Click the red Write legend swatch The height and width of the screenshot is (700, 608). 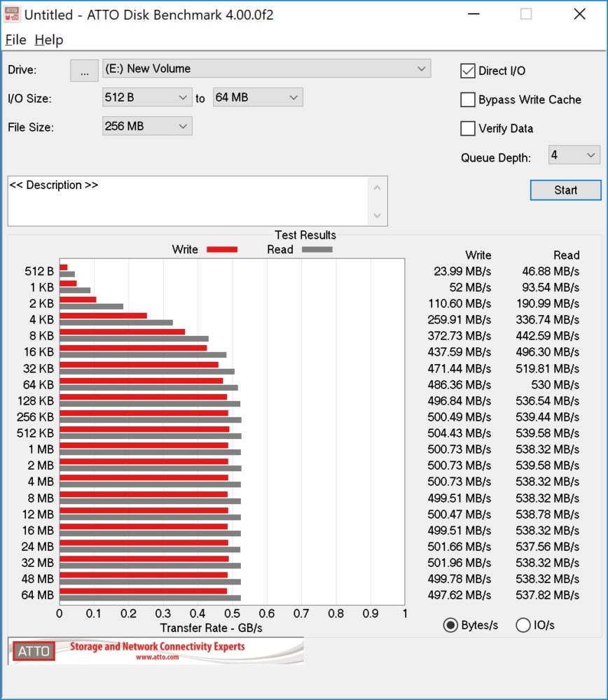click(222, 250)
